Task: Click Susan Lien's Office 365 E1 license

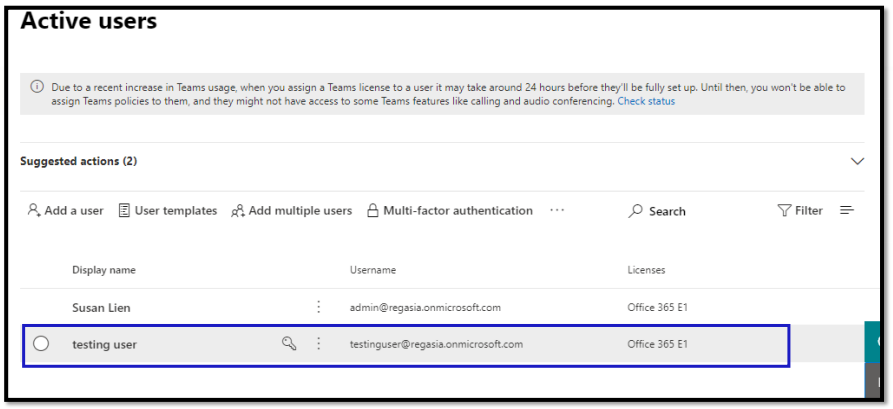Action: 658,308
